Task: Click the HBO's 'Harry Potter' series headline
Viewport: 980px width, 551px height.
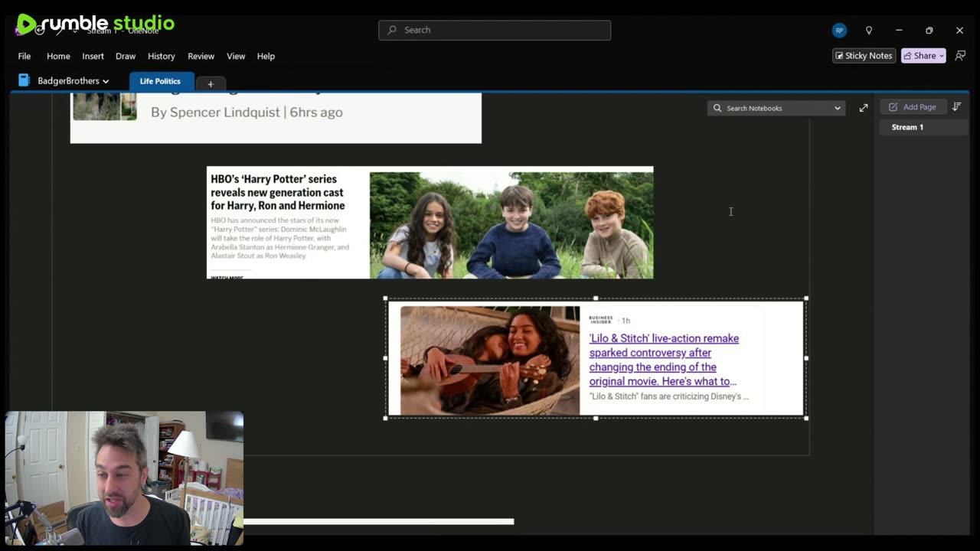Action: (x=278, y=192)
